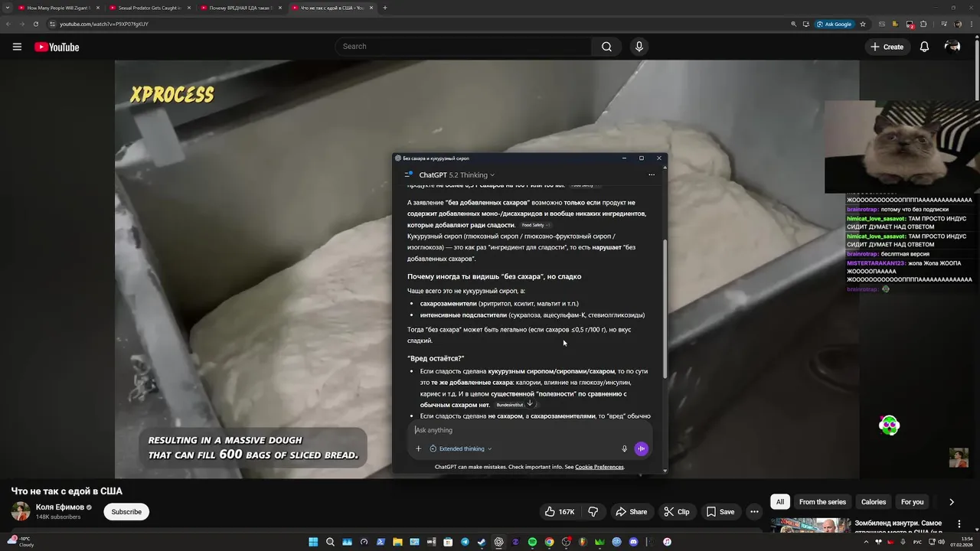Open a new browser tab with plus
980x551 pixels.
384,8
